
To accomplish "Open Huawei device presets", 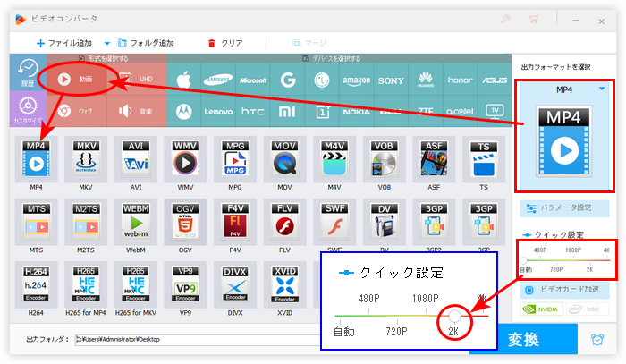I will (426, 80).
